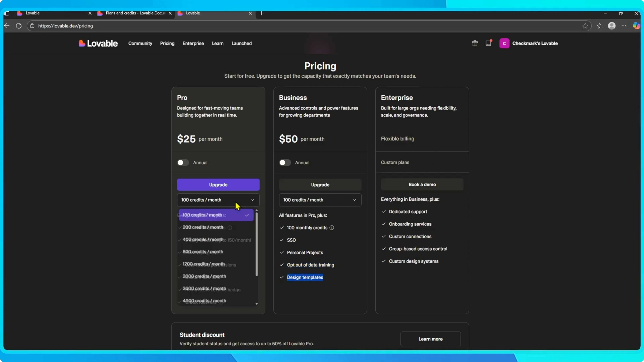Click the dropdown scroll up arrow
The width and height of the screenshot is (644, 362).
pyautogui.click(x=257, y=210)
